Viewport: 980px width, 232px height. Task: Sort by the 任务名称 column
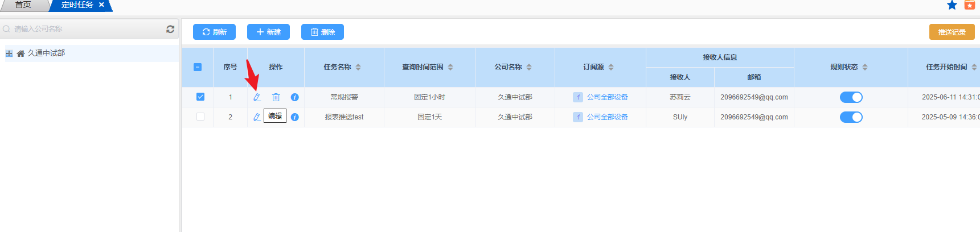[358, 67]
